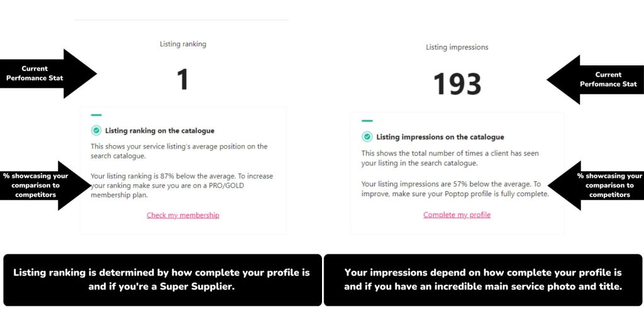Screen dimensions: 644x322
Task: Click the teal accent bar on the impressions card
Action: tap(367, 121)
